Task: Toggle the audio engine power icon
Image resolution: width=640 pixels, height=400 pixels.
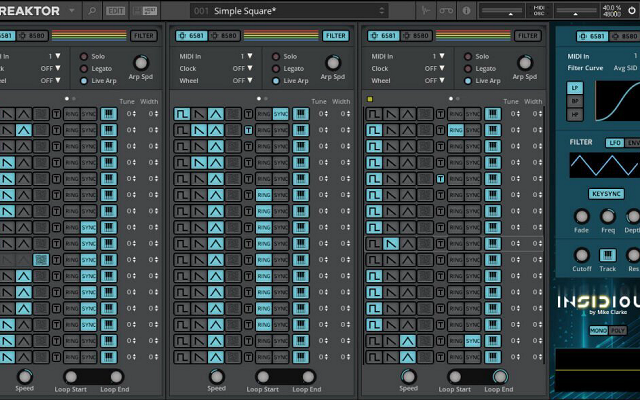Action: (x=632, y=11)
